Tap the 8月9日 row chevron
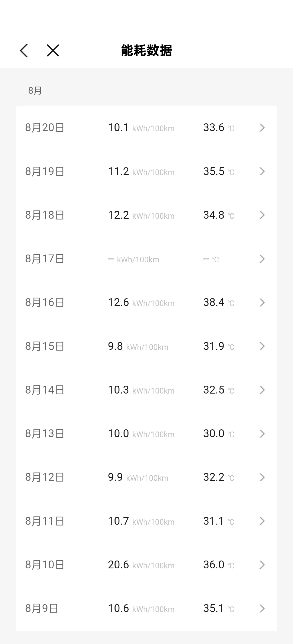The image size is (293, 644). point(262,608)
